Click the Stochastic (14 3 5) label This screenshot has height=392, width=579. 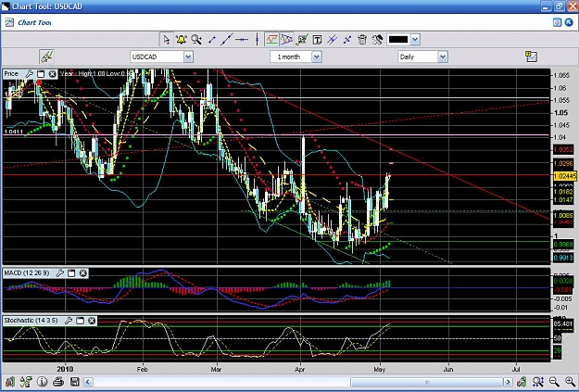31,321
